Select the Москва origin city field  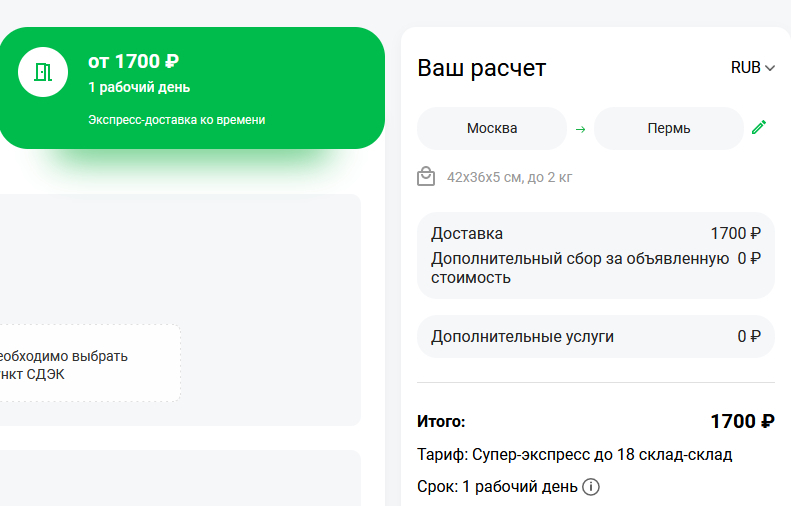tap(492, 128)
